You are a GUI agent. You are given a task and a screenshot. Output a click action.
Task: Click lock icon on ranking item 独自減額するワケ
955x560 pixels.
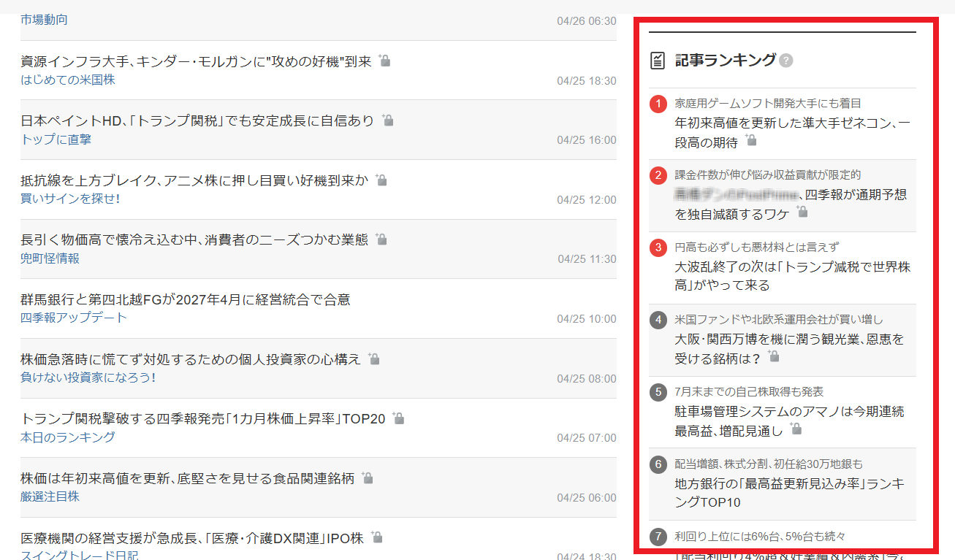tap(802, 212)
